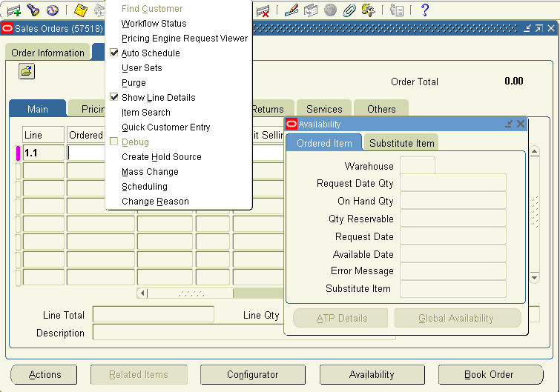Choose Create Hold Source
Viewport: 560px width, 392px height.
(162, 157)
